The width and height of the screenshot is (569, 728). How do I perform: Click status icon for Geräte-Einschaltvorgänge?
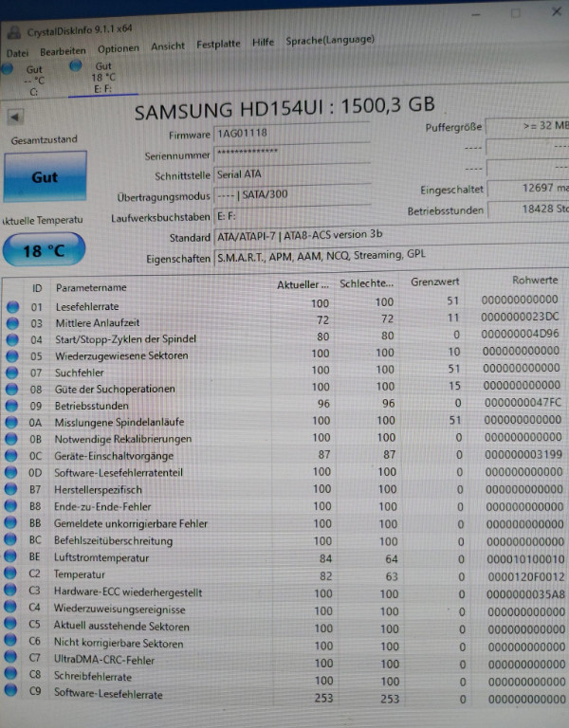coord(11,456)
